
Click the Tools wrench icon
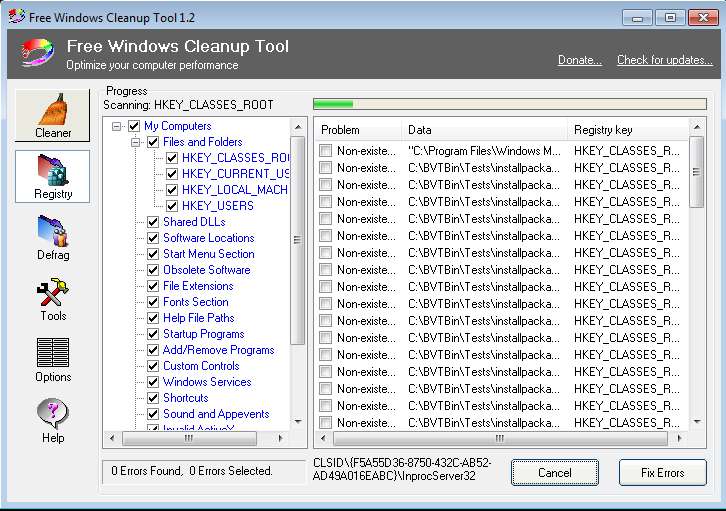(x=53, y=298)
